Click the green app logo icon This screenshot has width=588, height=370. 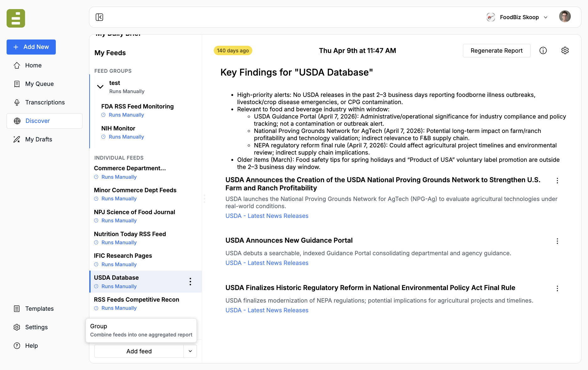16,18
